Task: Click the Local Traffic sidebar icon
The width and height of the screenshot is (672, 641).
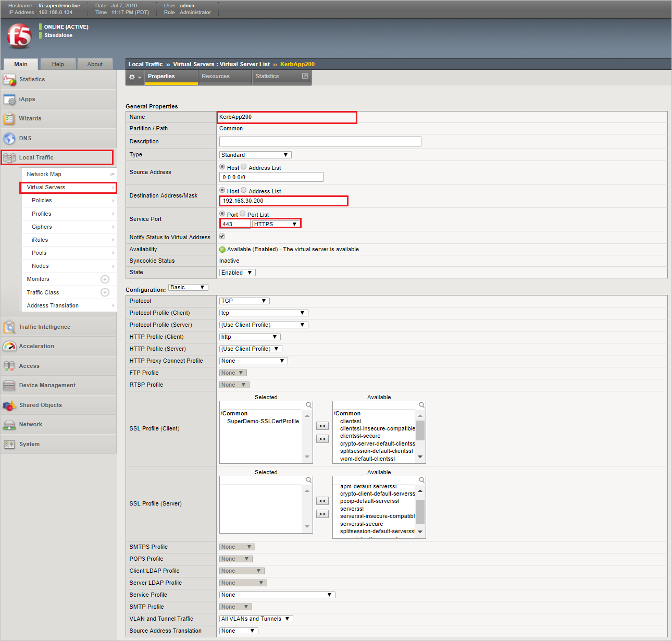Action: (9, 157)
